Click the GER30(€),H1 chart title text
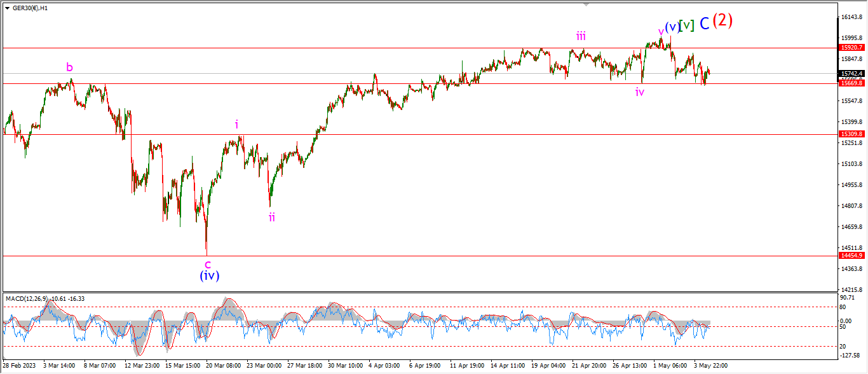This screenshot has width=868, height=374. click(x=29, y=8)
